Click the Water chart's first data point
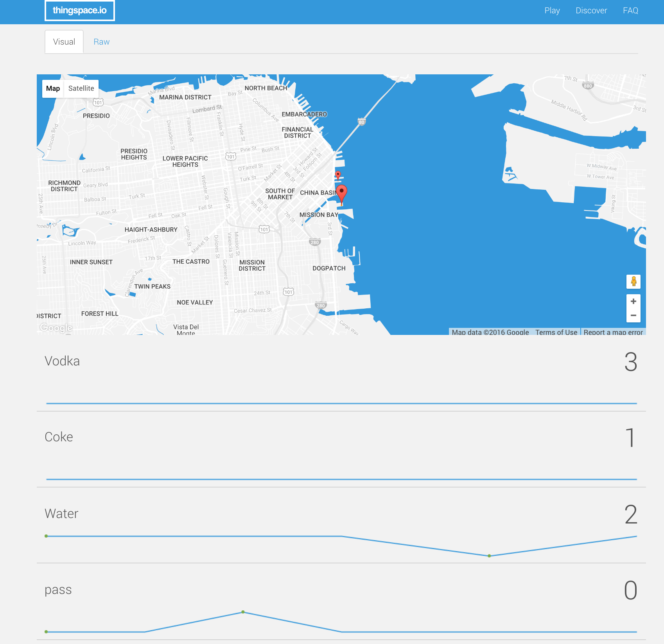 46,536
